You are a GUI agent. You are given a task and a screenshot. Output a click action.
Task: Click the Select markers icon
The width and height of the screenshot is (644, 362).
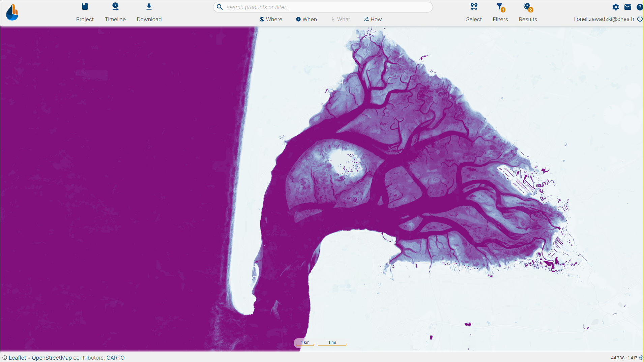click(474, 6)
